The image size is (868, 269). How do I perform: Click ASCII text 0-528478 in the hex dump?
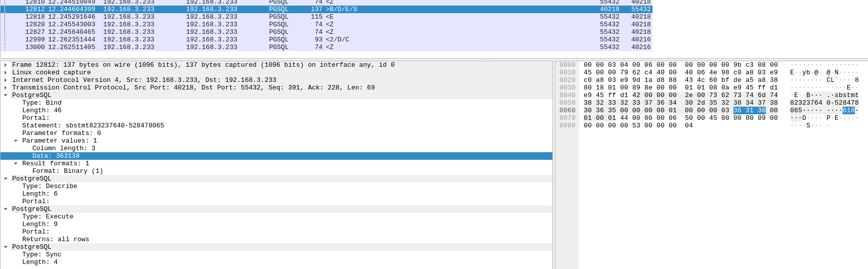[843, 103]
